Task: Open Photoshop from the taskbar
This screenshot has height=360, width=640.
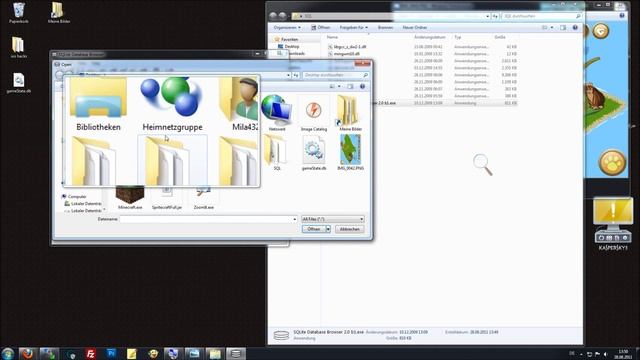Action: coord(111,353)
